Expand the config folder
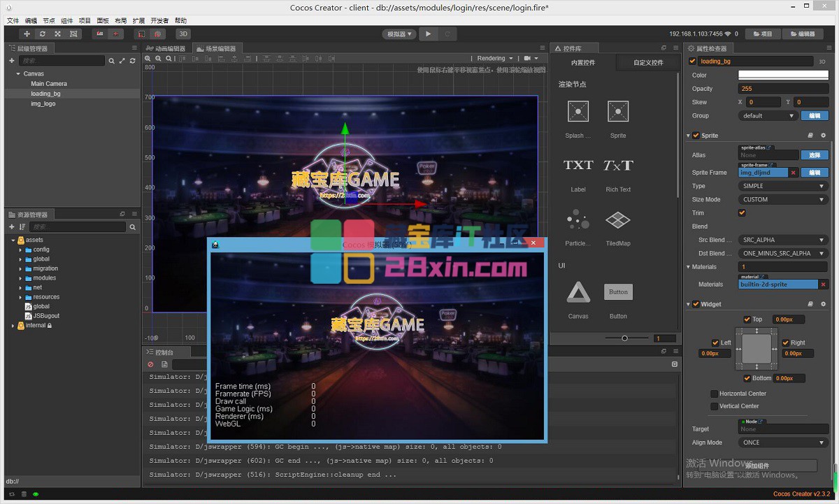The height and width of the screenshot is (504, 839). click(20, 250)
